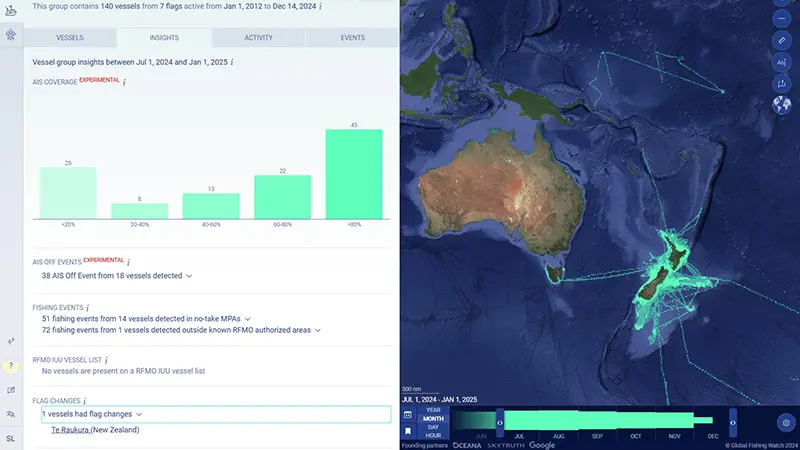Click info icon beside AIS COVERAGE
Viewport: 800px width, 450px height.
124,82
